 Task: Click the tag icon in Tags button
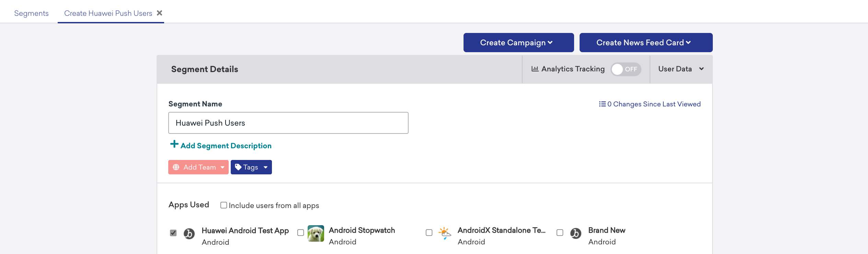click(238, 167)
